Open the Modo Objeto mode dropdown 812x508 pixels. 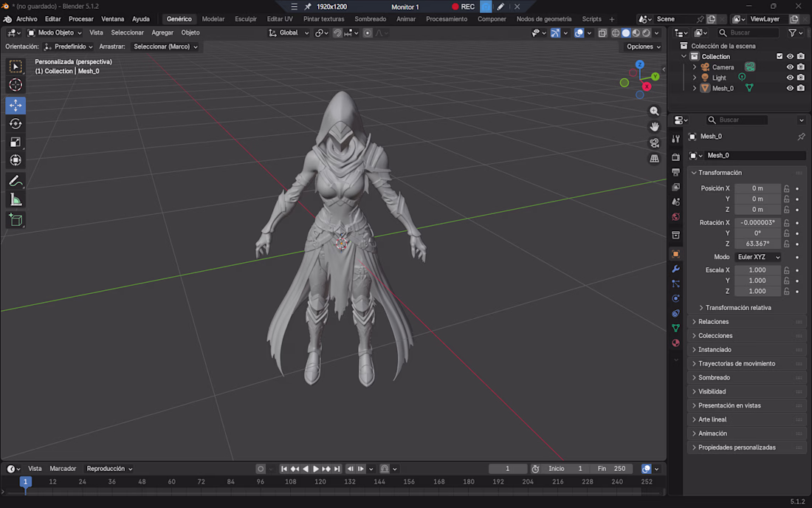[x=55, y=32]
